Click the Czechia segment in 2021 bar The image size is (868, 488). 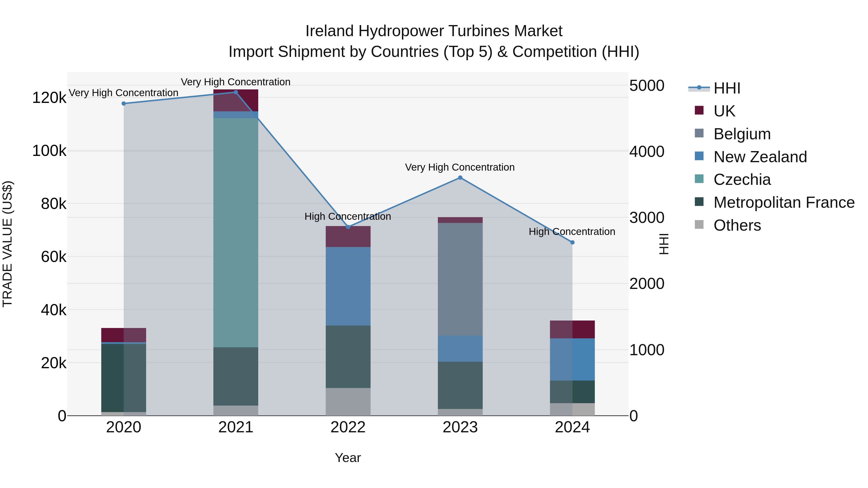[236, 232]
